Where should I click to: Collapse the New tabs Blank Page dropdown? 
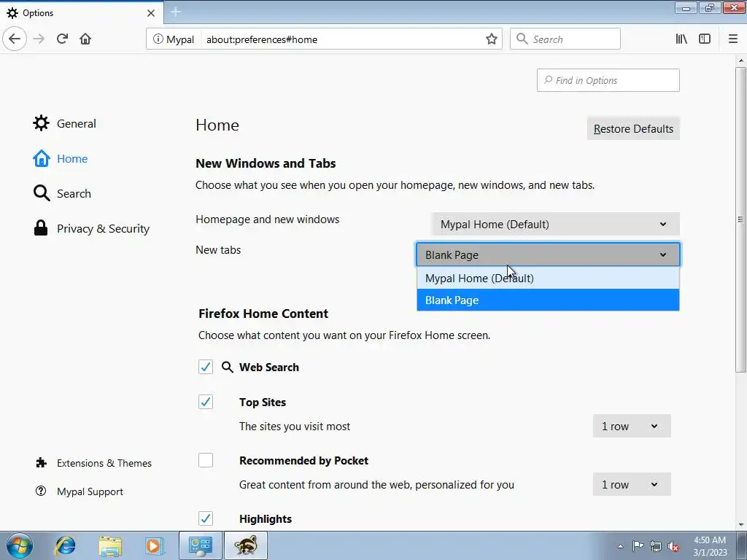548,254
